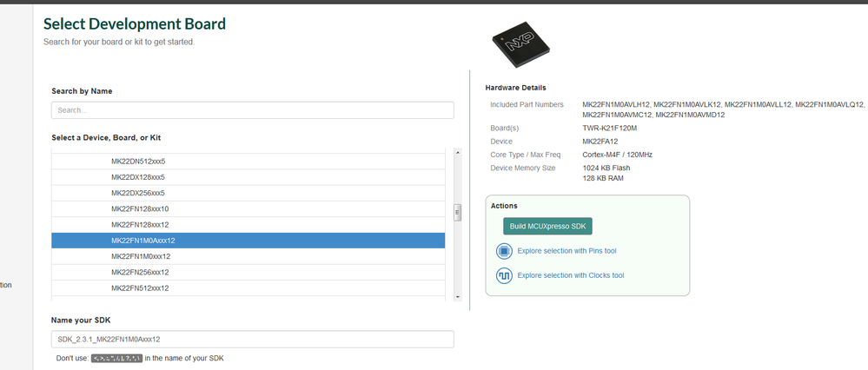Select MK22FN128xxx10 device

coord(248,209)
